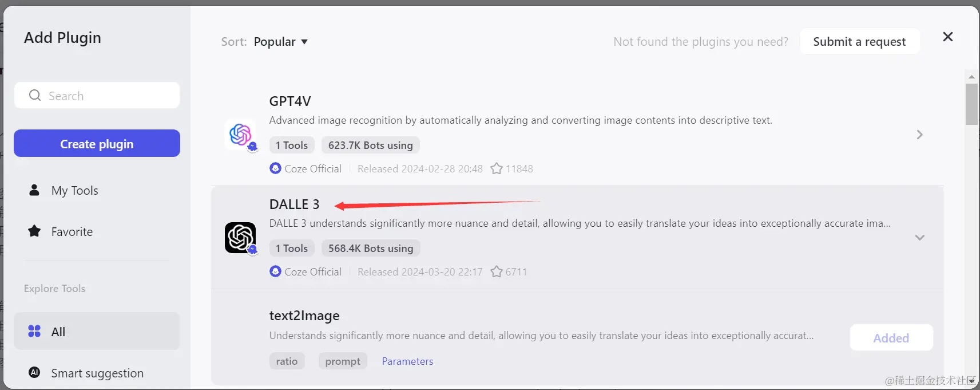The image size is (980, 390).
Task: Collapse the DALLE 3 plugin chevron
Action: pyautogui.click(x=919, y=238)
